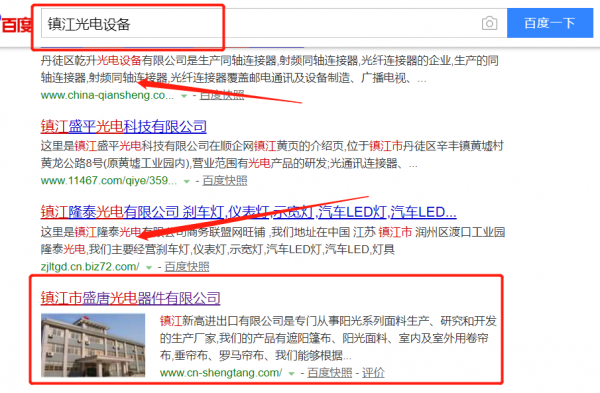The image size is (600, 393).
Task: Open 百度快照 for 11467.com result
Action: click(225, 180)
